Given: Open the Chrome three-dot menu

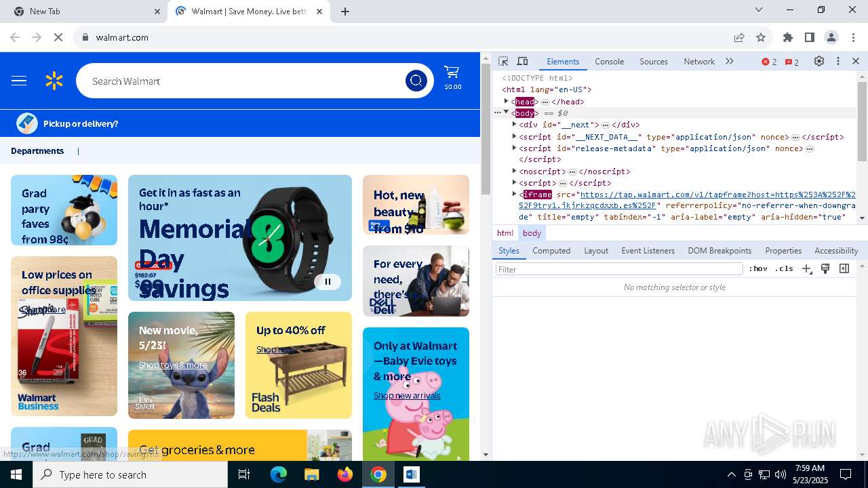Looking at the screenshot, I should pyautogui.click(x=853, y=37).
